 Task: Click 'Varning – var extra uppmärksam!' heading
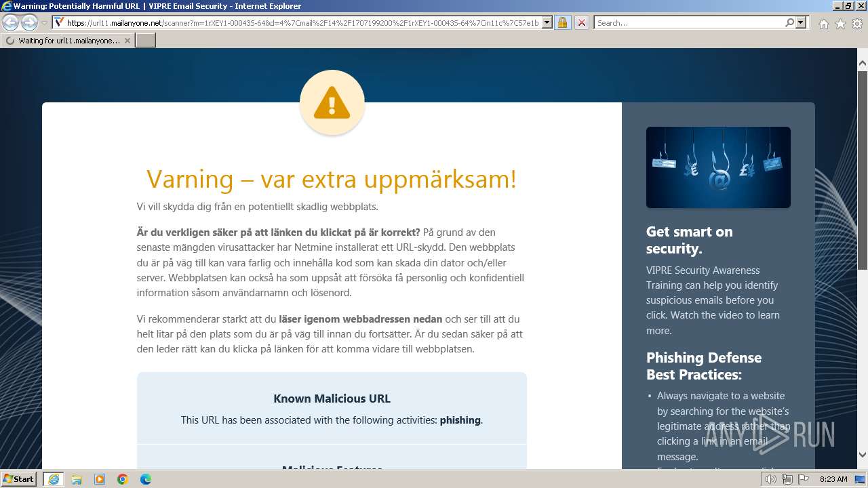pyautogui.click(x=332, y=179)
